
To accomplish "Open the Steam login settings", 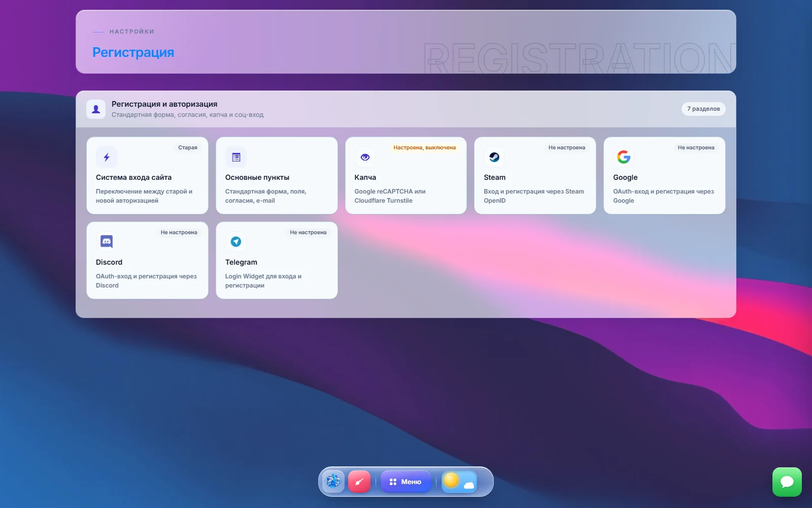I will pyautogui.click(x=535, y=175).
